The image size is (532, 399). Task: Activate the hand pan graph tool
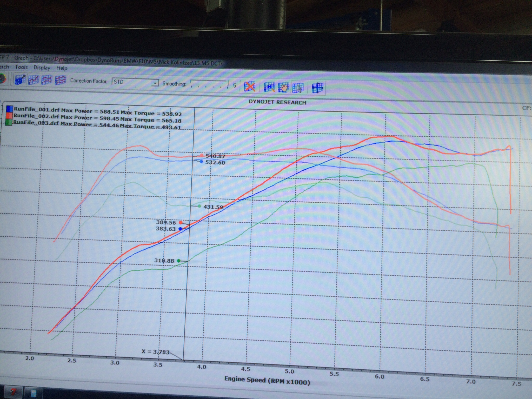(x=283, y=88)
